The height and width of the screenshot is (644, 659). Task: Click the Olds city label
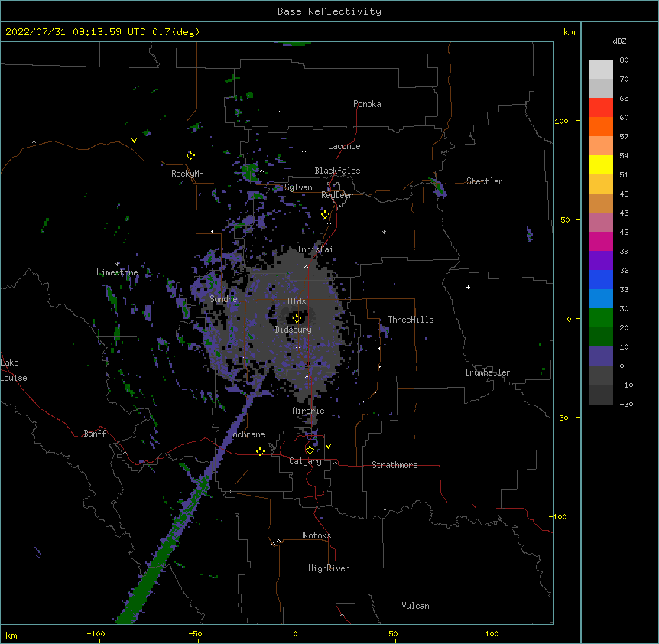pyautogui.click(x=297, y=301)
